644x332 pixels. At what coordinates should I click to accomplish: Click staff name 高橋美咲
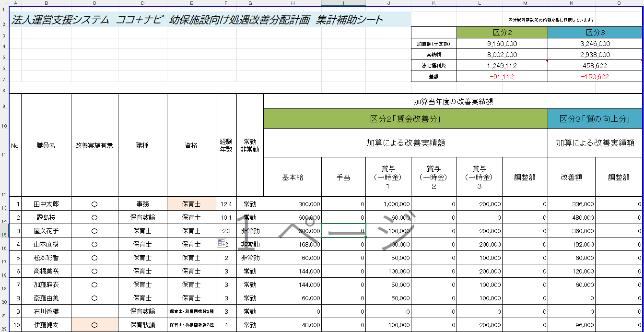[46, 271]
